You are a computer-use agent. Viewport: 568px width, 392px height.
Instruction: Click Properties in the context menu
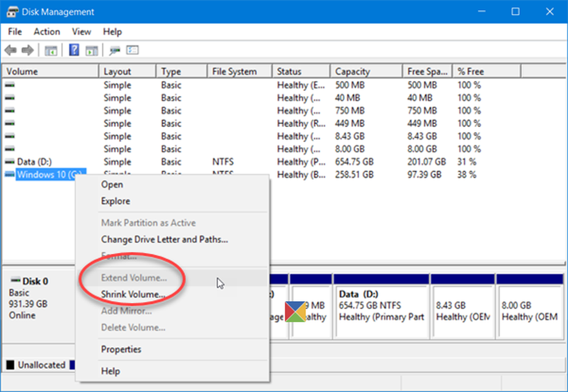121,349
